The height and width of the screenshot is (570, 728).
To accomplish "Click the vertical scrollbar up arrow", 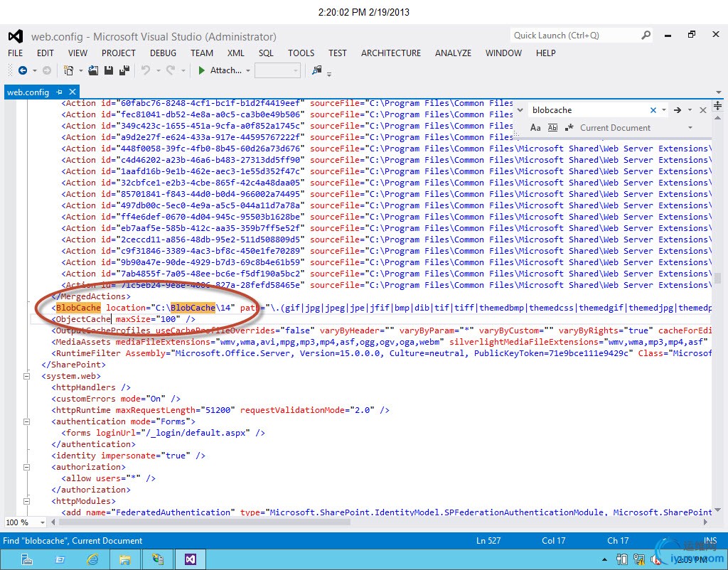I will point(718,118).
